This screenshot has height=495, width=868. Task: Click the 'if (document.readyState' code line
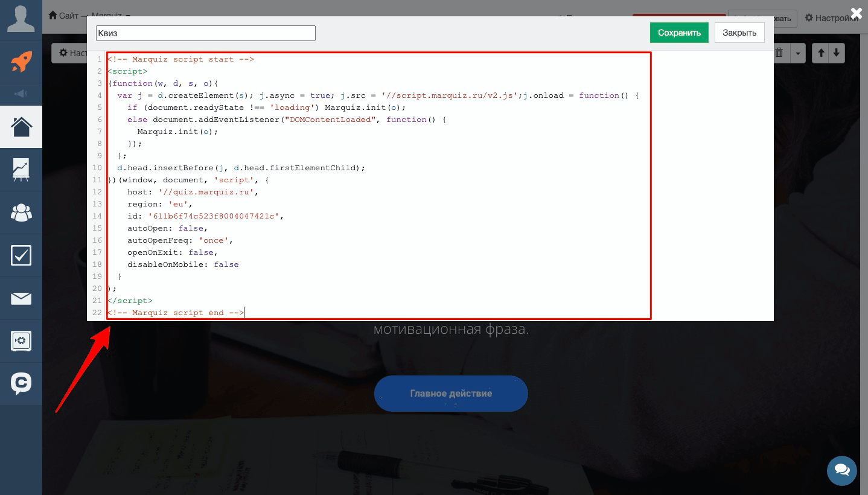(266, 107)
